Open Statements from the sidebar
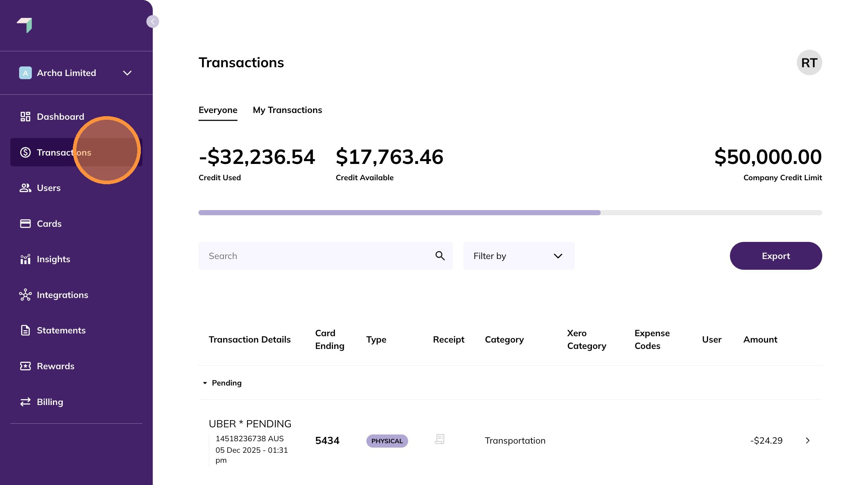The image size is (868, 485). point(61,330)
